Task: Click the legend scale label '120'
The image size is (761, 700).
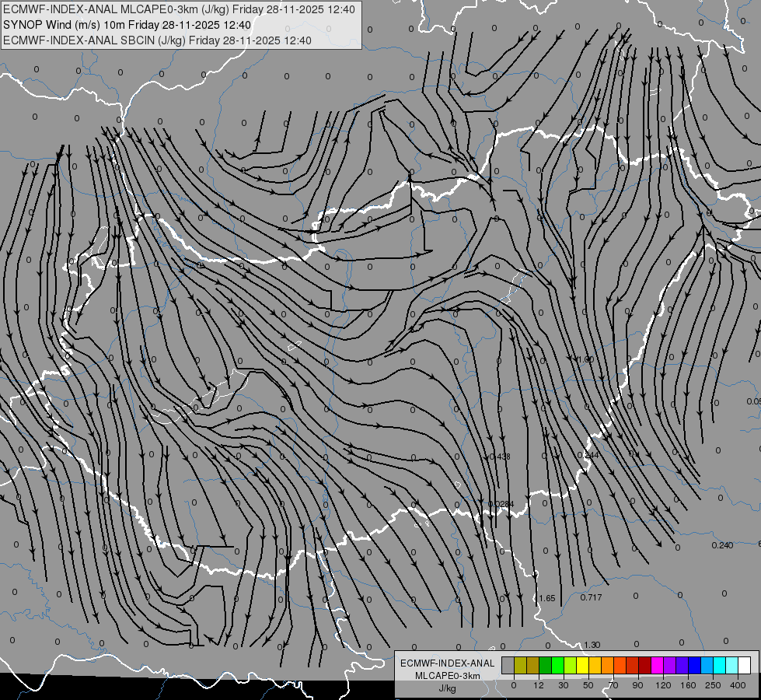Action: click(663, 685)
